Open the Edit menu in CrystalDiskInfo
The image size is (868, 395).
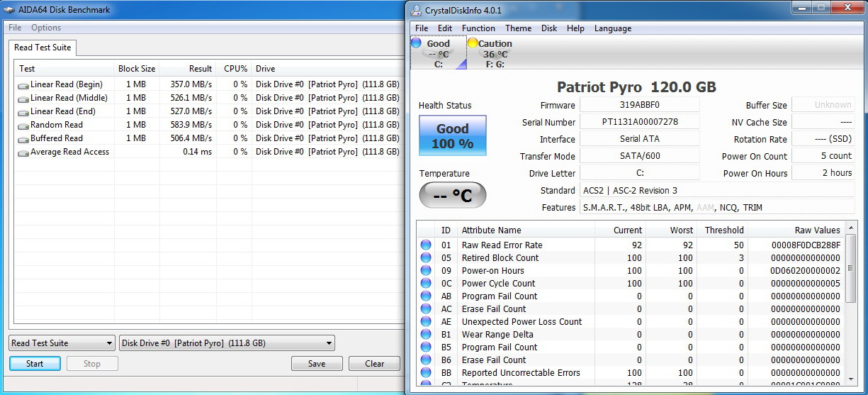[x=445, y=28]
